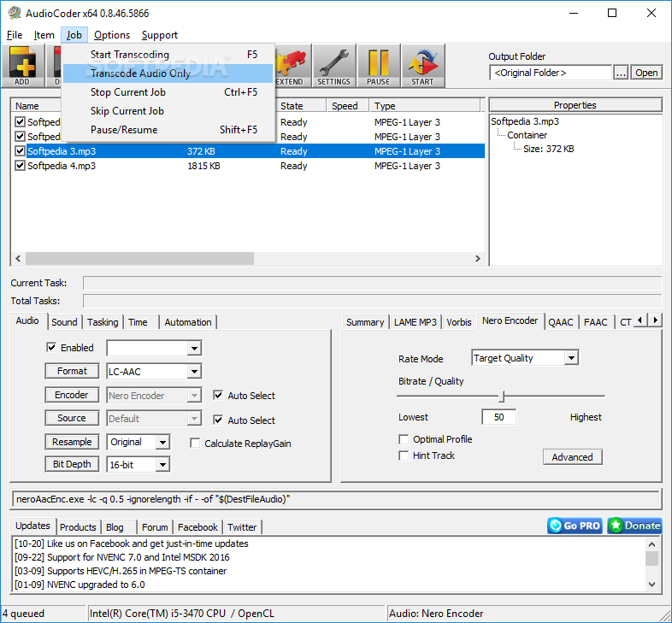Enable Calculate ReplayGain checkbox
The image size is (672, 623).
195,443
